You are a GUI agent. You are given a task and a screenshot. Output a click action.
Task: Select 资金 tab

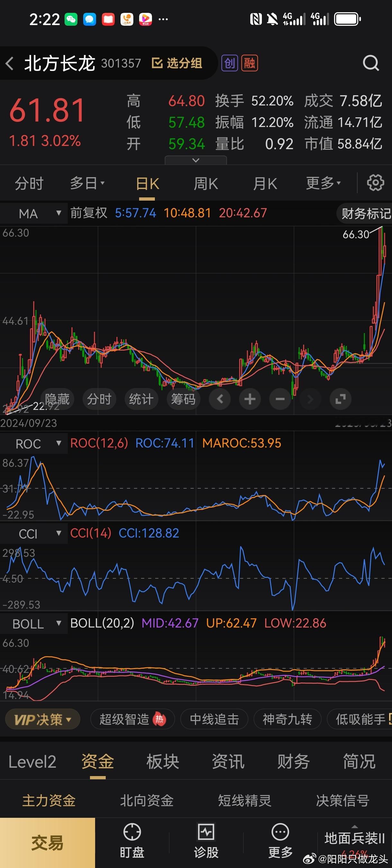pyautogui.click(x=98, y=762)
